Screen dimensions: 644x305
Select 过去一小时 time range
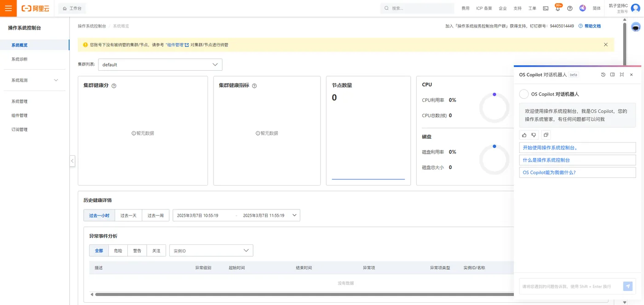click(x=99, y=215)
